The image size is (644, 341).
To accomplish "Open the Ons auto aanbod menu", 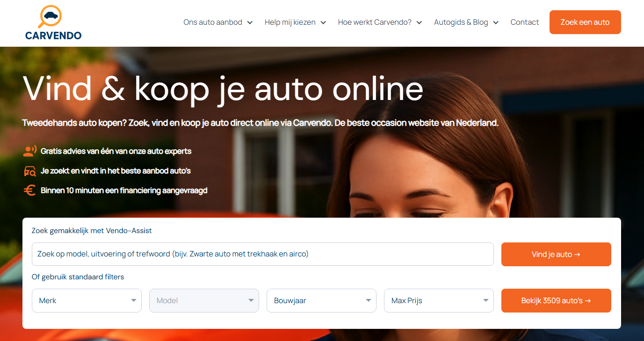I will [213, 22].
